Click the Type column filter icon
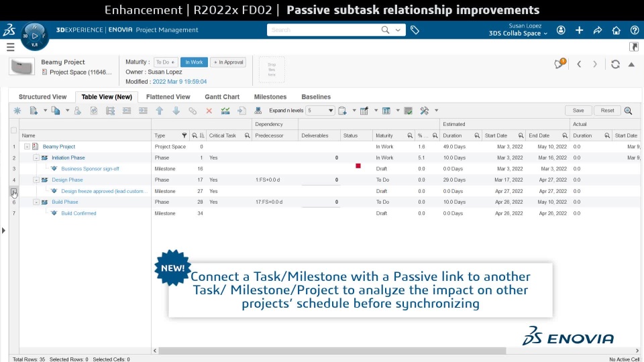This screenshot has width=644, height=362. point(184,135)
